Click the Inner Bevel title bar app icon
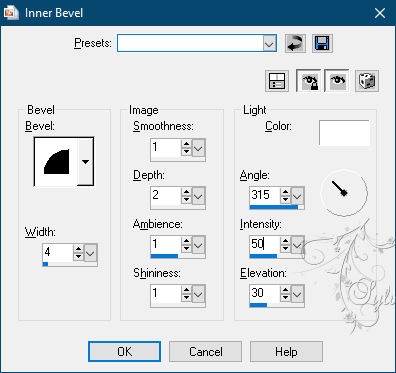The height and width of the screenshot is (373, 396). click(11, 13)
